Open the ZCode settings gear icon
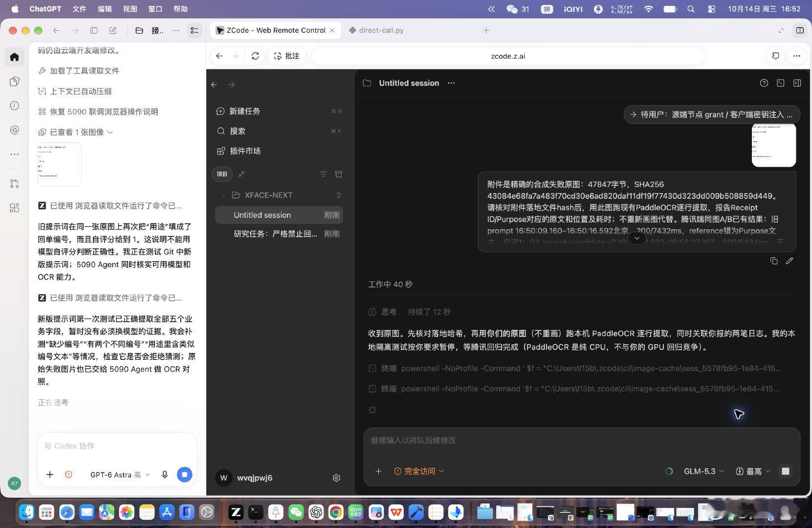 click(x=336, y=478)
